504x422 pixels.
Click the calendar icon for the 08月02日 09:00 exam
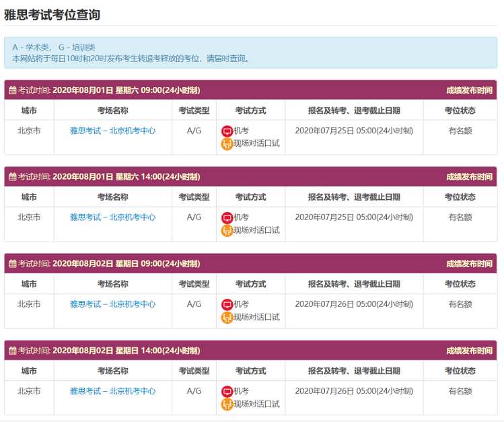12,264
